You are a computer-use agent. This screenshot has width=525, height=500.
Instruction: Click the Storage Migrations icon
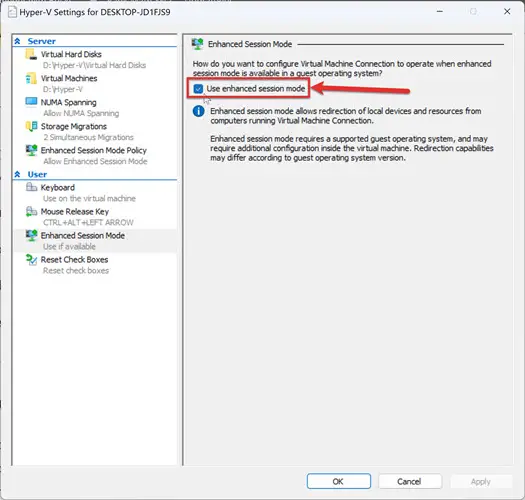coord(31,126)
